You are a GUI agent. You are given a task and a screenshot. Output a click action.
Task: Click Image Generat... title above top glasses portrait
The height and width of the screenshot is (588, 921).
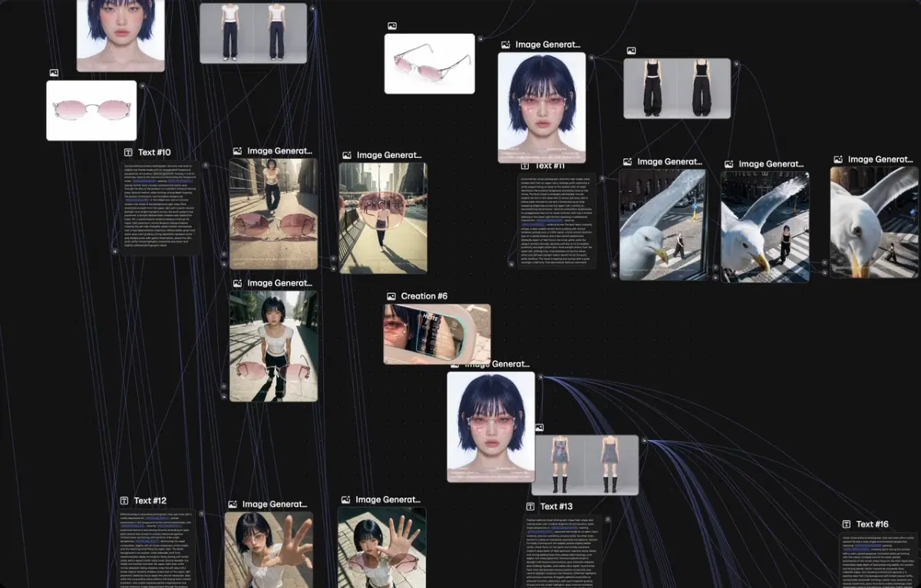[x=548, y=45]
